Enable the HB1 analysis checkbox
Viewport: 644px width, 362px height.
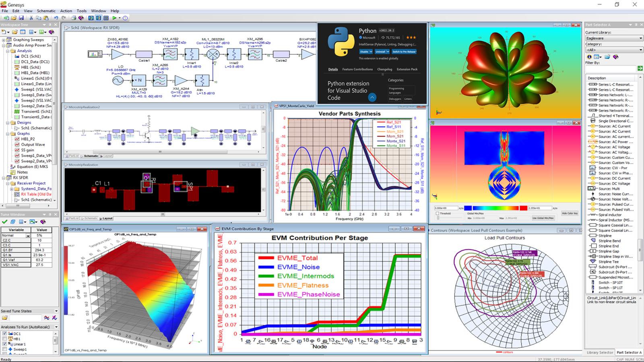[5, 339]
